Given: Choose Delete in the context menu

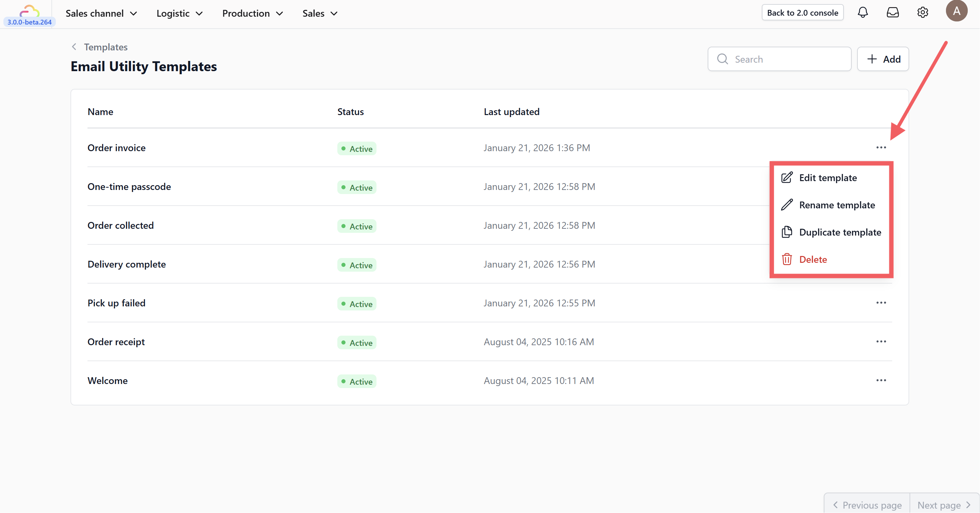Looking at the screenshot, I should click(x=813, y=259).
